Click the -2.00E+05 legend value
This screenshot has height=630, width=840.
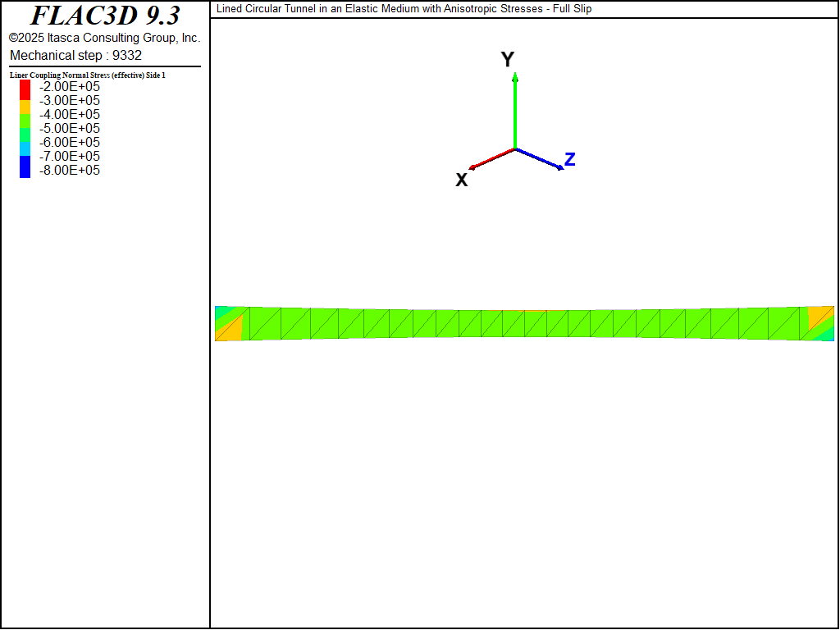(70, 87)
